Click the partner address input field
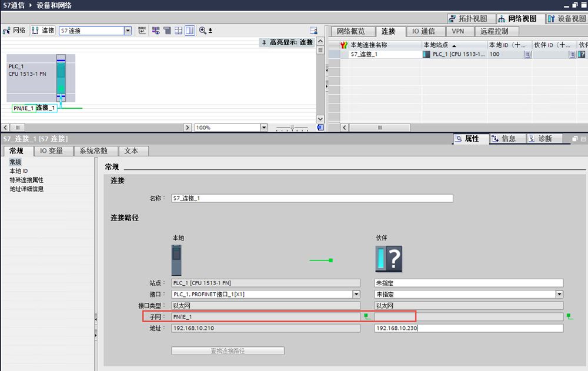 click(x=469, y=328)
